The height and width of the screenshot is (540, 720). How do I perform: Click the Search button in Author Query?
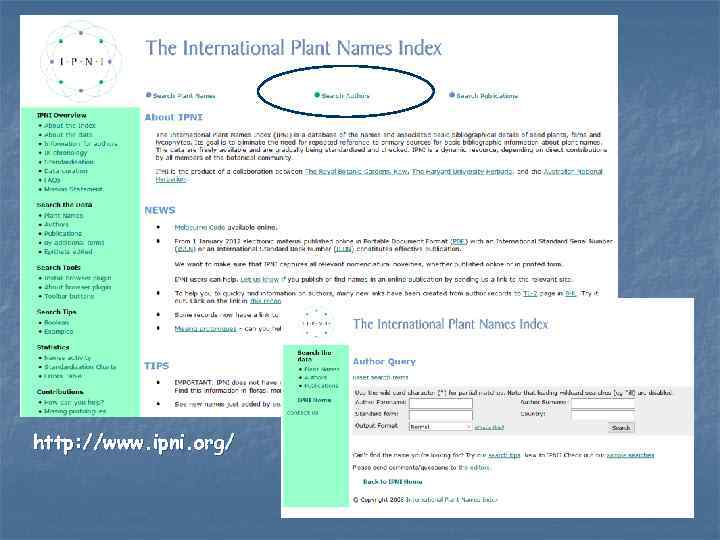(621, 428)
